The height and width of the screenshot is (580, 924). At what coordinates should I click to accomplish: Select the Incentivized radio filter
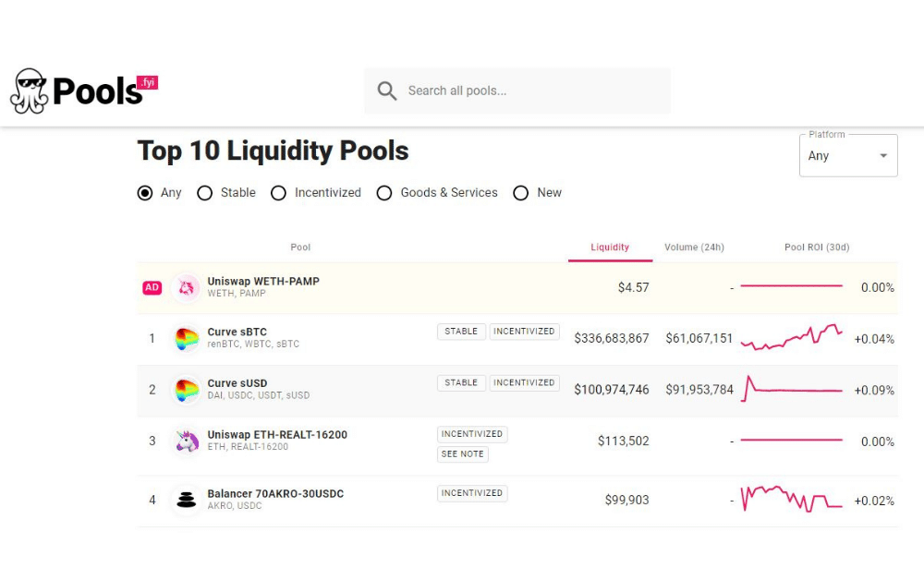pyautogui.click(x=278, y=192)
